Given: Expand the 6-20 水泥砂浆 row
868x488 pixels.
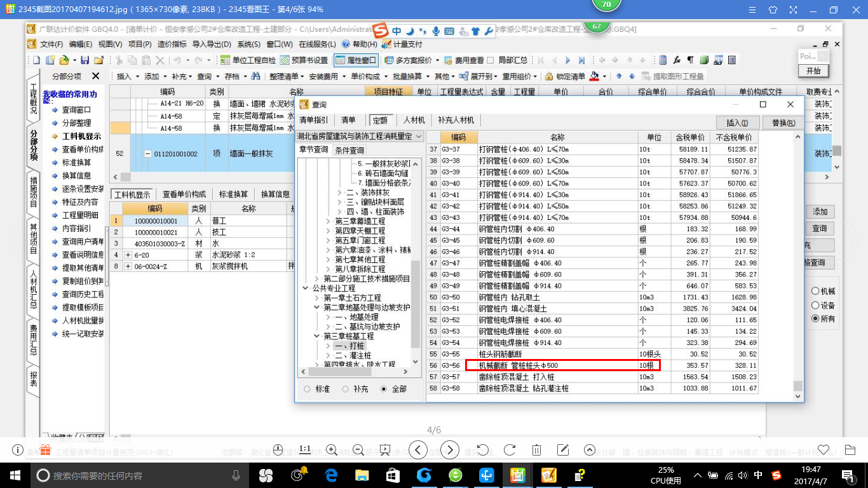Looking at the screenshot, I should (128, 255).
